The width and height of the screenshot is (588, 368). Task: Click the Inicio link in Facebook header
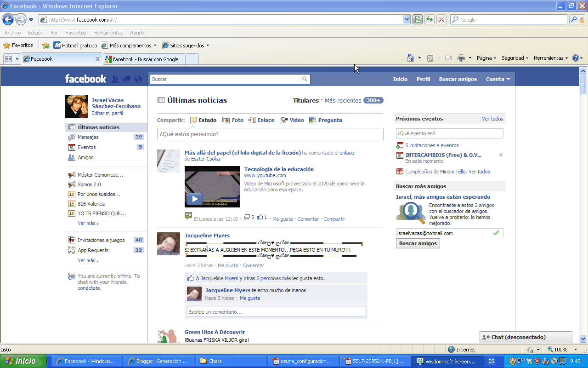pyautogui.click(x=400, y=79)
